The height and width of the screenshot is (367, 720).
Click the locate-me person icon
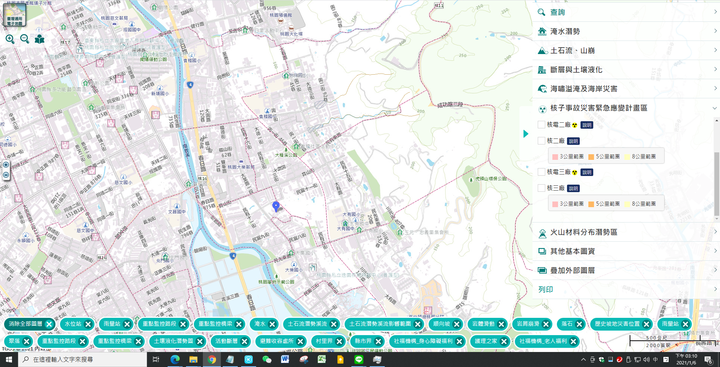[x=40, y=39]
